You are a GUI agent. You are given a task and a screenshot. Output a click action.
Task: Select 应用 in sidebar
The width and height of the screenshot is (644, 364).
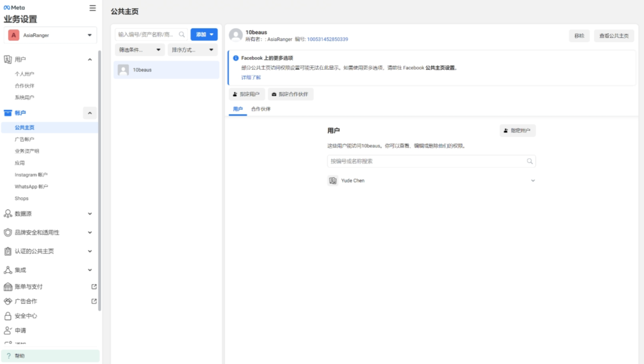click(x=19, y=163)
